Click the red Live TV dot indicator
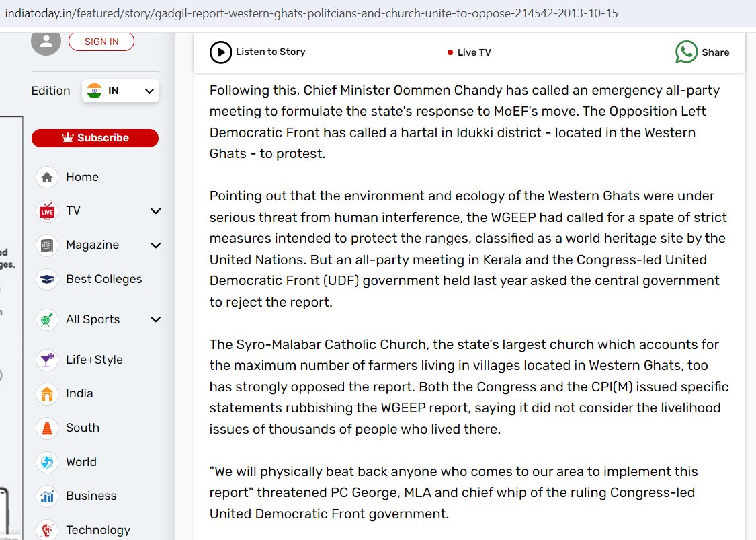Viewport: 756px width, 540px height. click(x=450, y=52)
